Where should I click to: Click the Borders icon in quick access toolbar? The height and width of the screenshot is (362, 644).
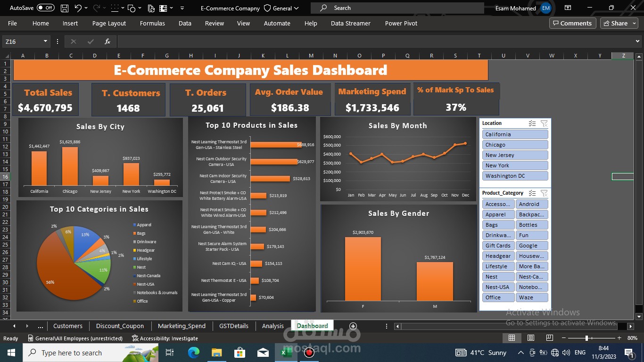[115, 8]
